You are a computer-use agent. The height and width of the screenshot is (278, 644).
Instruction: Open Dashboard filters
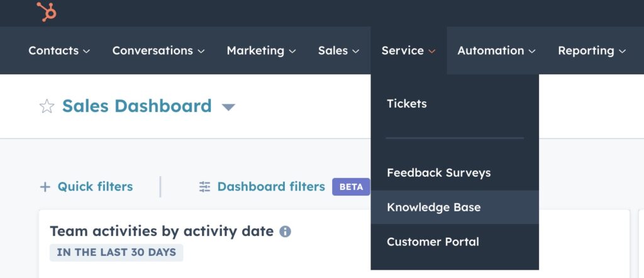[x=271, y=187]
